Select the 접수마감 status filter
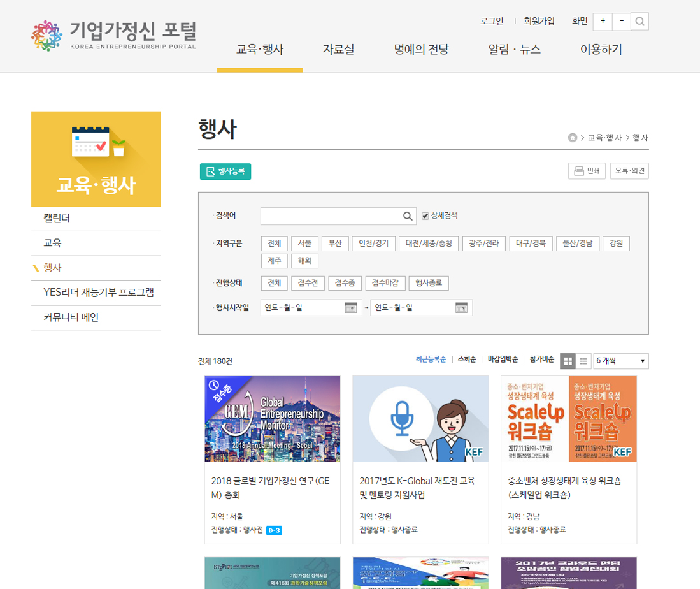The width and height of the screenshot is (700, 589). [x=385, y=283]
